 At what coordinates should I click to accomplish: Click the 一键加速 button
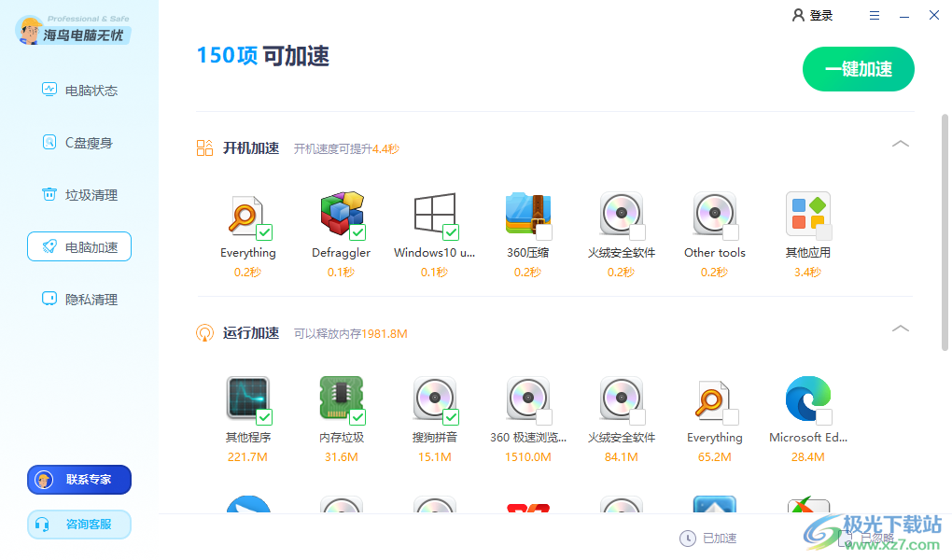(858, 68)
